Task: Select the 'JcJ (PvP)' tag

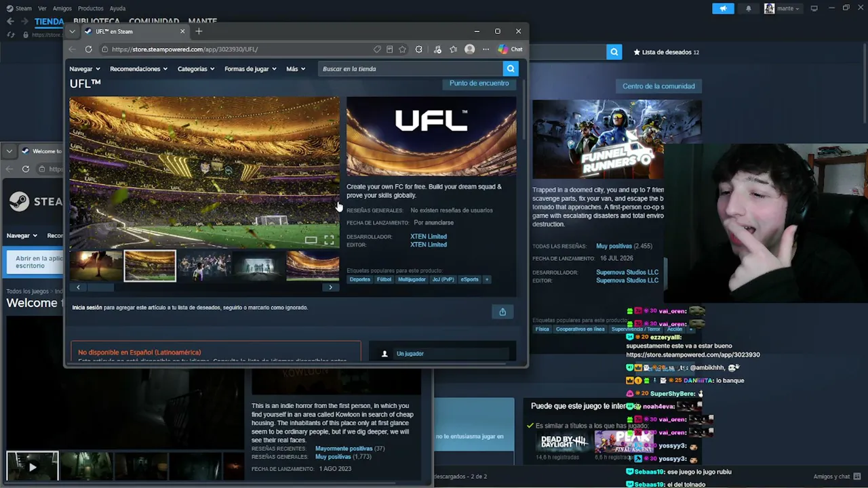Action: (x=443, y=279)
